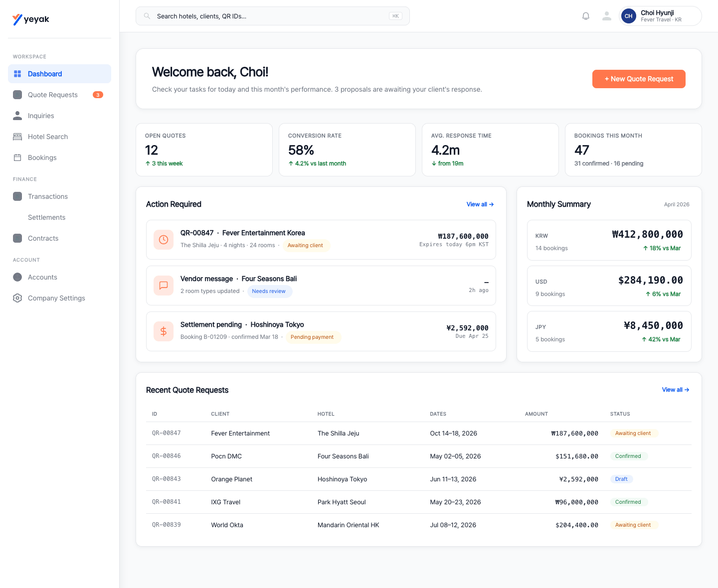Click the Orange Planet client cell

pyautogui.click(x=232, y=479)
